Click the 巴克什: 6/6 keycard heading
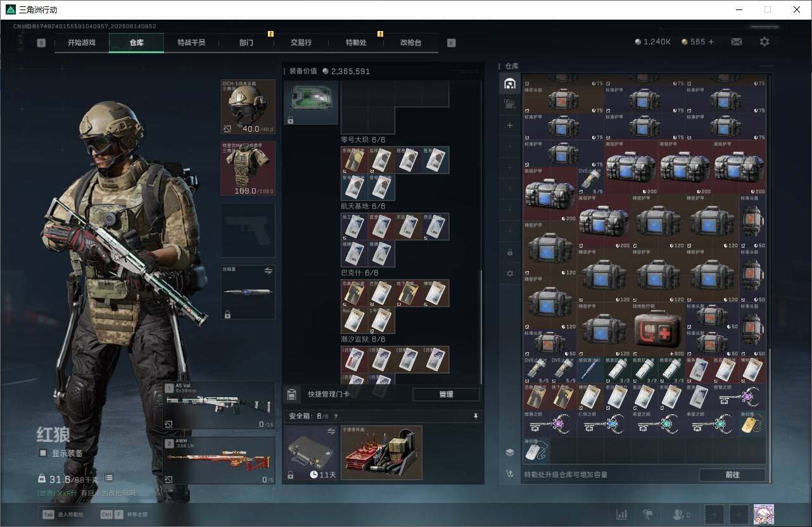 359,272
